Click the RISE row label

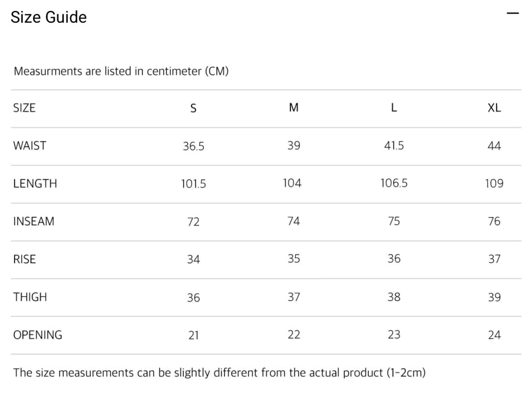[x=25, y=259]
